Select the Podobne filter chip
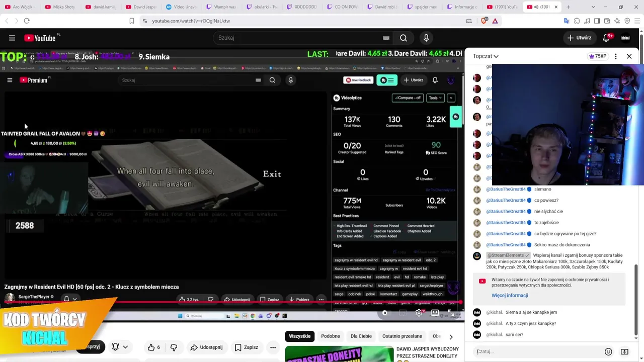This screenshot has width=644, height=362. tap(331, 336)
